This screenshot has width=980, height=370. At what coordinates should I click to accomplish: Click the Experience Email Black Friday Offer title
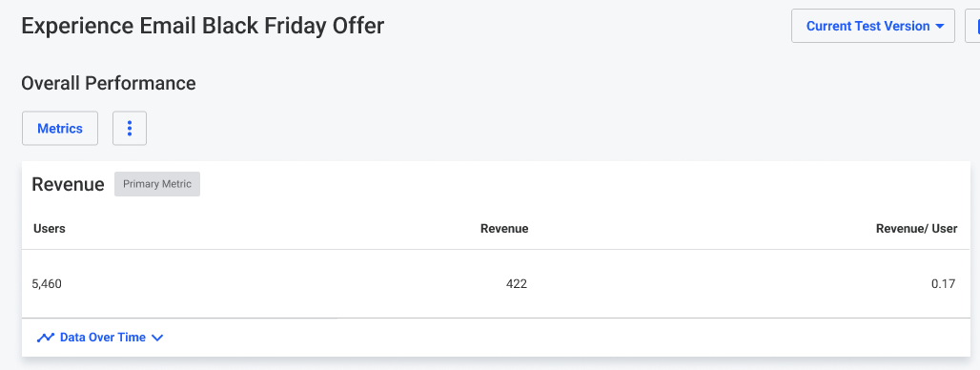(x=202, y=26)
